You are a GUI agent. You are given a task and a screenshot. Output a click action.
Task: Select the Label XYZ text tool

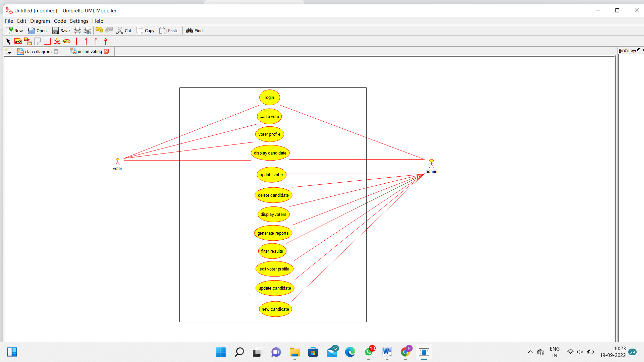(18, 41)
